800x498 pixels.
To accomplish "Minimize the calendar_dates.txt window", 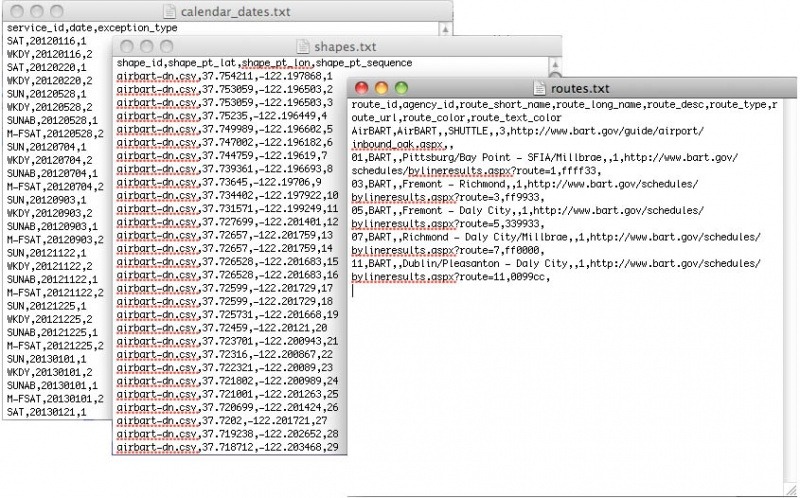I will (x=37, y=11).
